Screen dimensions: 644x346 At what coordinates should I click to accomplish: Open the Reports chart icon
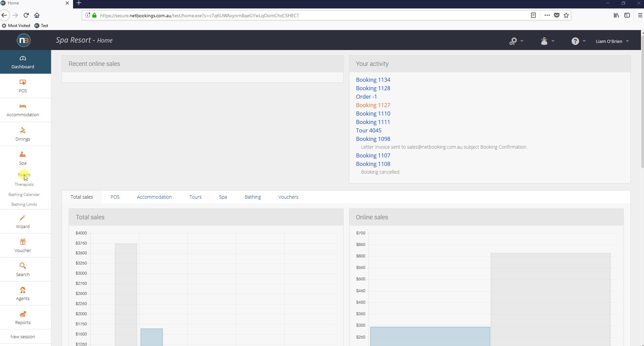[x=23, y=314]
